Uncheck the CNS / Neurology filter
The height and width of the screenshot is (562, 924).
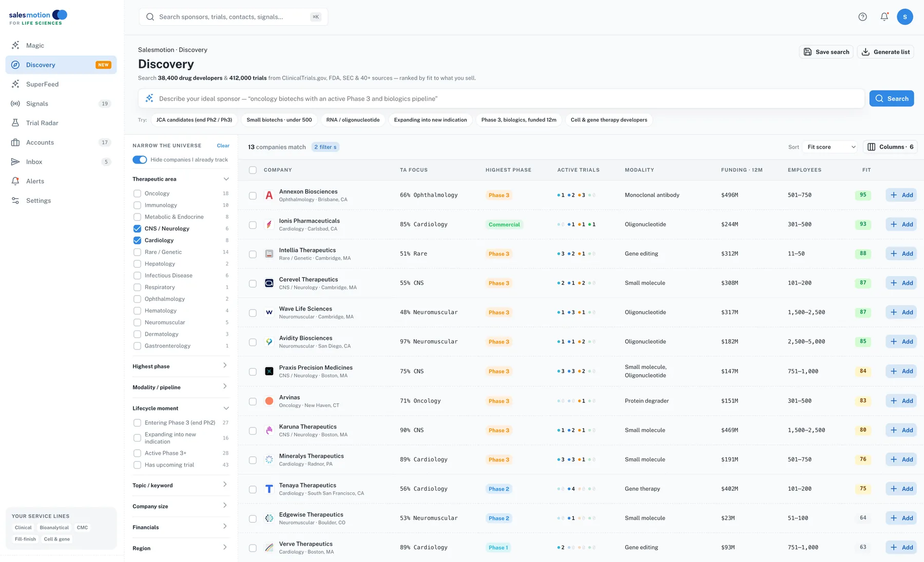pos(137,228)
